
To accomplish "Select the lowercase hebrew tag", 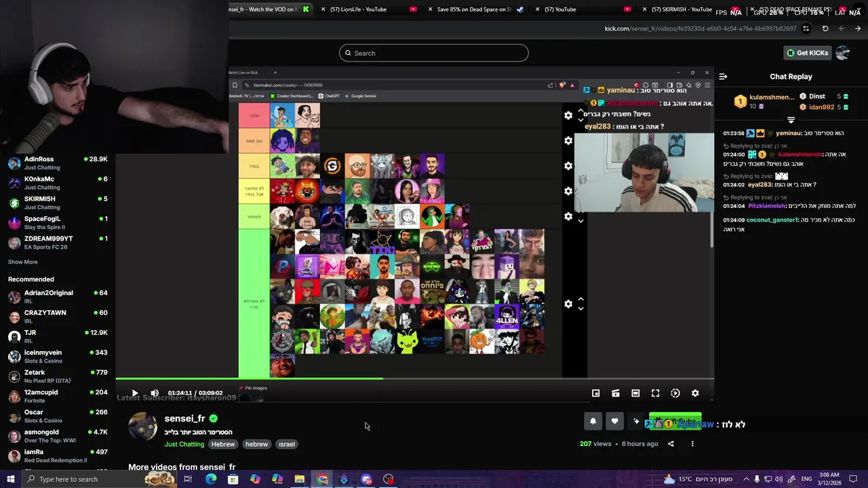I will pyautogui.click(x=256, y=444).
